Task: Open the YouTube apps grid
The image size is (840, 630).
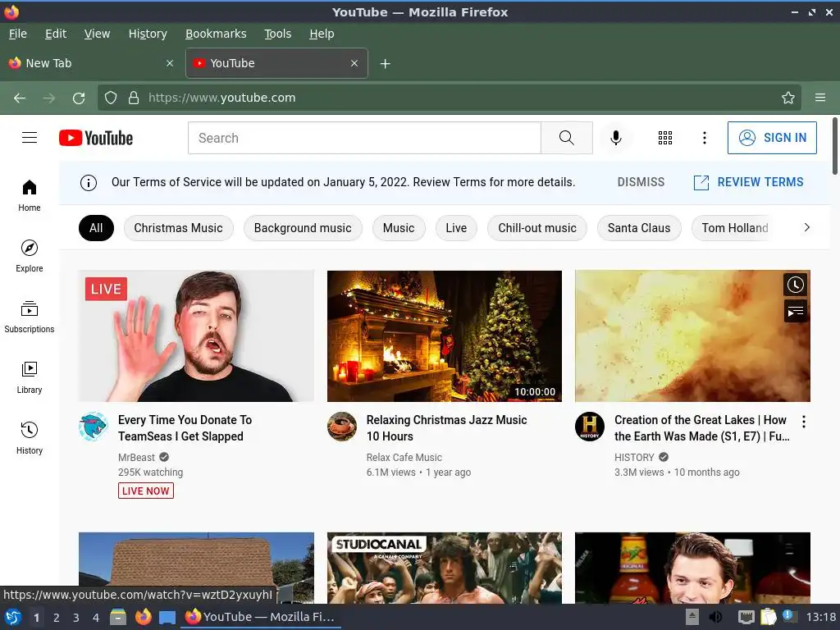Action: 664,138
